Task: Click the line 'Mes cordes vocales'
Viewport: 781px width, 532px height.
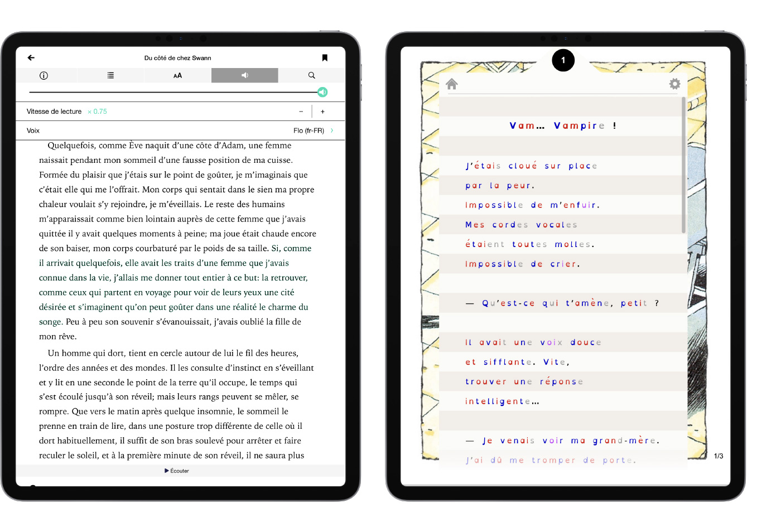Action: click(x=521, y=225)
